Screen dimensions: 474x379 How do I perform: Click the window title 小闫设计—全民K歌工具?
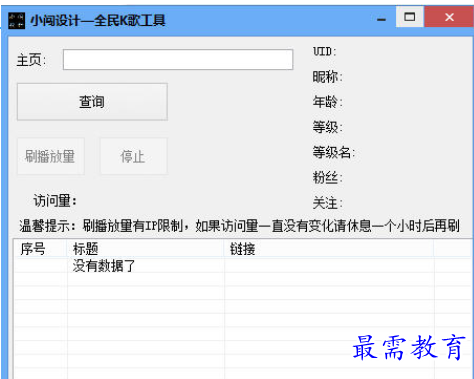click(x=98, y=20)
